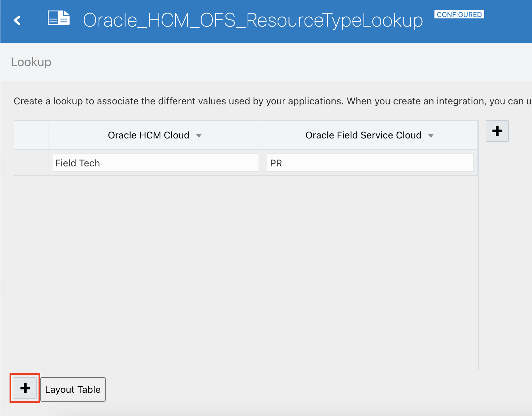Viewport: 532px width, 416px height.
Task: Open the Oracle HCM Cloud column dropdown arrow
Action: pos(199,136)
